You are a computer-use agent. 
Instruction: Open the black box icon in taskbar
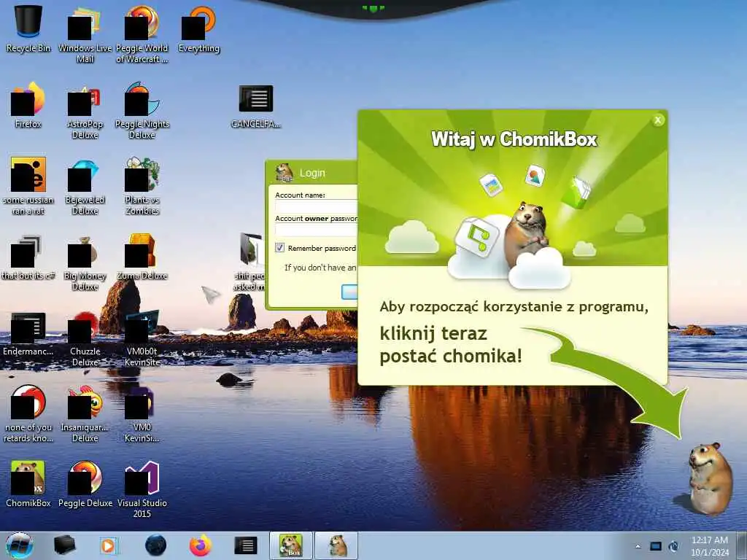point(64,545)
